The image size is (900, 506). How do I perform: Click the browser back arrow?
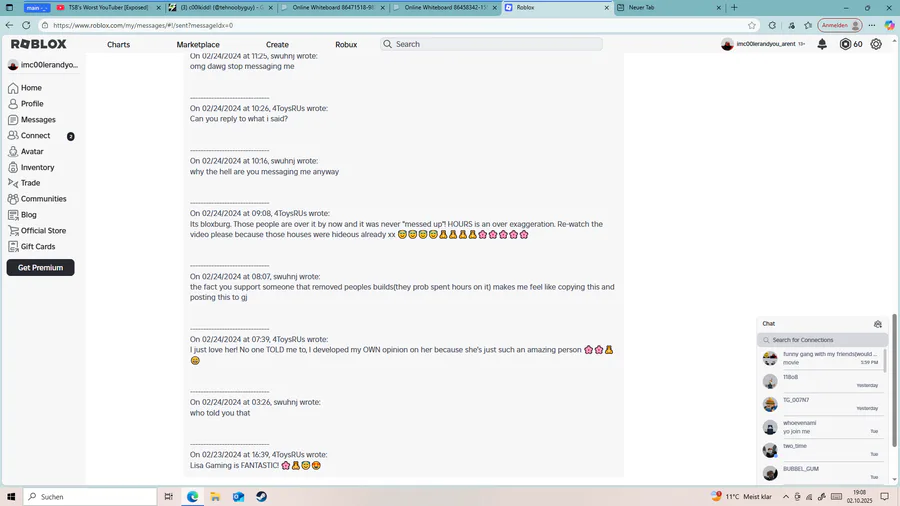click(x=9, y=25)
